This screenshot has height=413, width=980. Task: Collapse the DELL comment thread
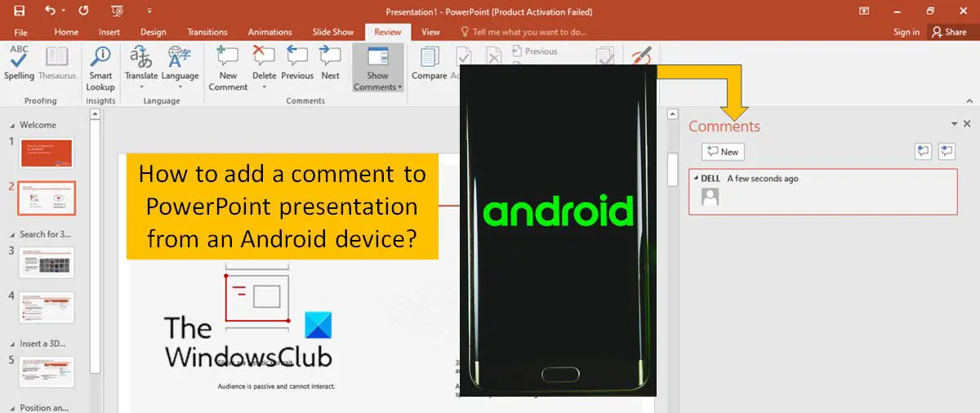(696, 179)
